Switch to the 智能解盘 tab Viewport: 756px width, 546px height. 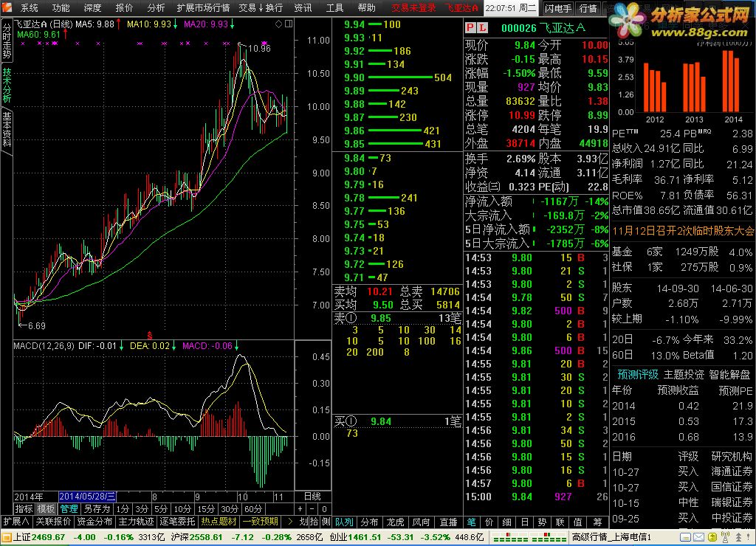tap(729, 374)
